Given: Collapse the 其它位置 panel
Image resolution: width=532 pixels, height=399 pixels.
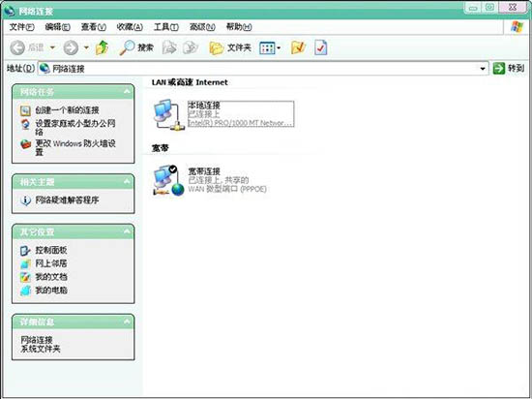Looking at the screenshot, I should pos(127,231).
